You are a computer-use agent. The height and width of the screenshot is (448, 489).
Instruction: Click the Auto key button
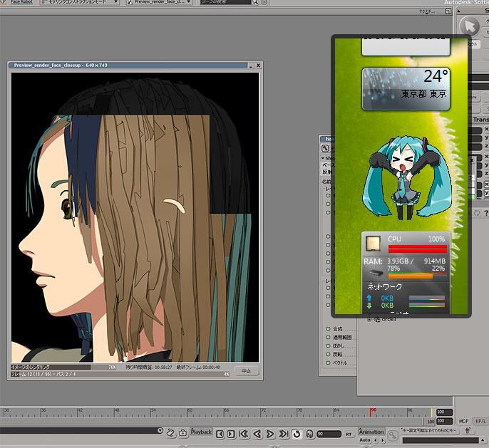365,440
